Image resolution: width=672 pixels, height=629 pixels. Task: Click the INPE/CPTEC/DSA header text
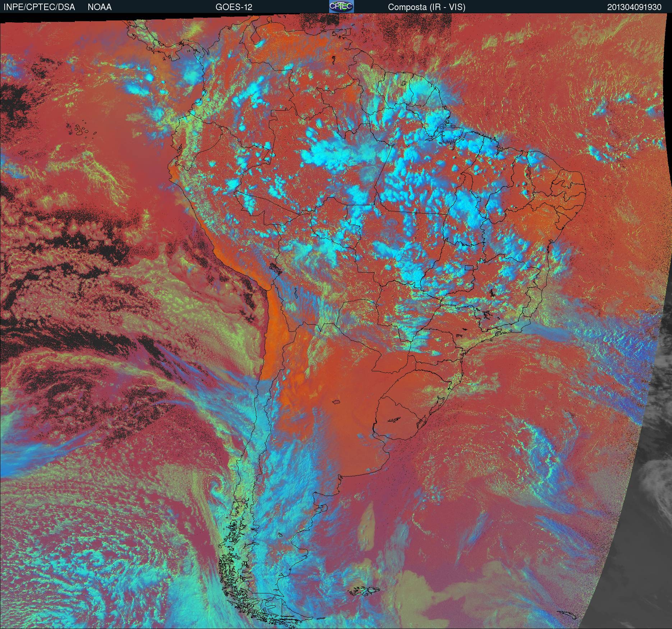pos(39,7)
